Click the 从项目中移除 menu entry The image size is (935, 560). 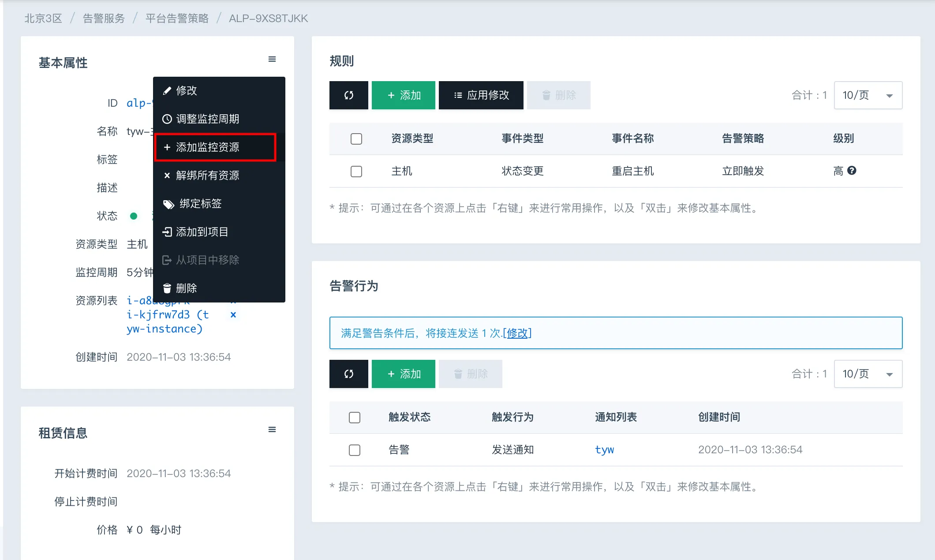tap(219, 260)
